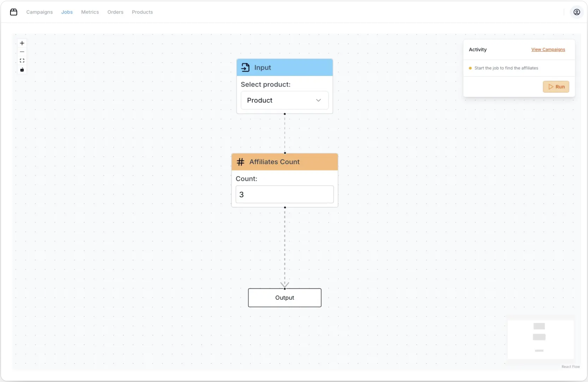Follow the View Campaigns link

[548, 50]
